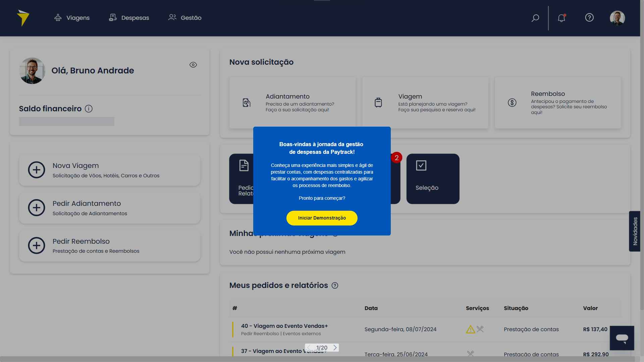
Task: Click 'Prestação de contas' status on request 40
Action: (531, 329)
